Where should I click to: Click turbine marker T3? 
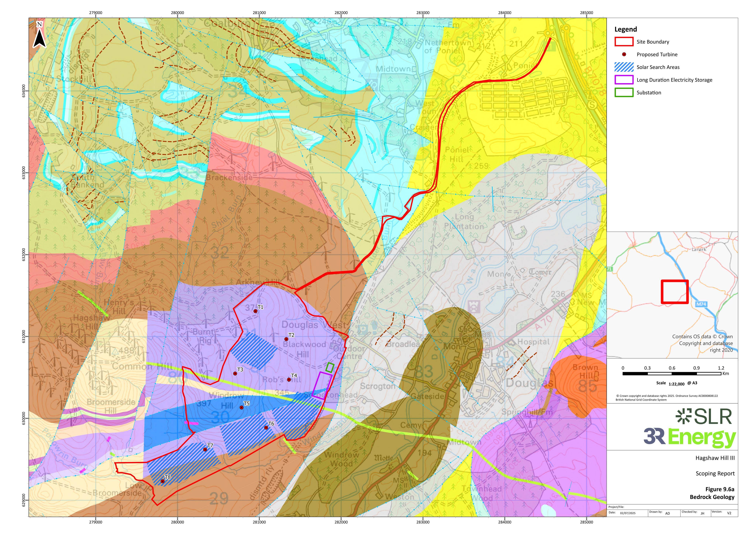click(x=235, y=374)
